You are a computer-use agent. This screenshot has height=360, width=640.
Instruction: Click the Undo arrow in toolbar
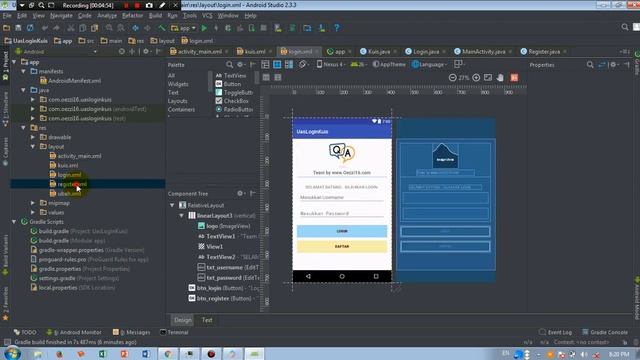44,28
